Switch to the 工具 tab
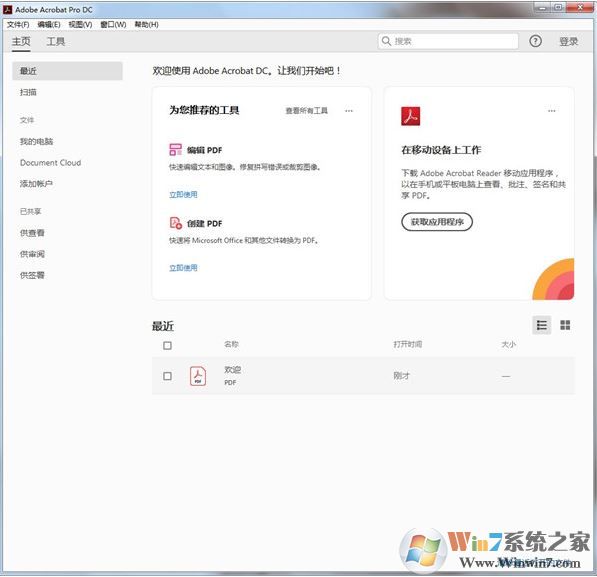 pyautogui.click(x=56, y=41)
